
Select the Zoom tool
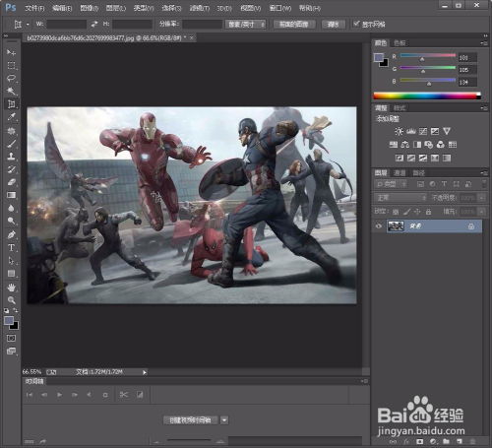[x=11, y=300]
